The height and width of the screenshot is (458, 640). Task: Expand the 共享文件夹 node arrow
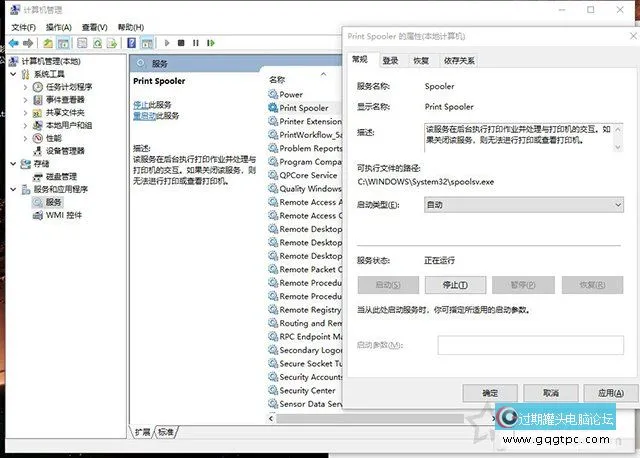click(25, 113)
